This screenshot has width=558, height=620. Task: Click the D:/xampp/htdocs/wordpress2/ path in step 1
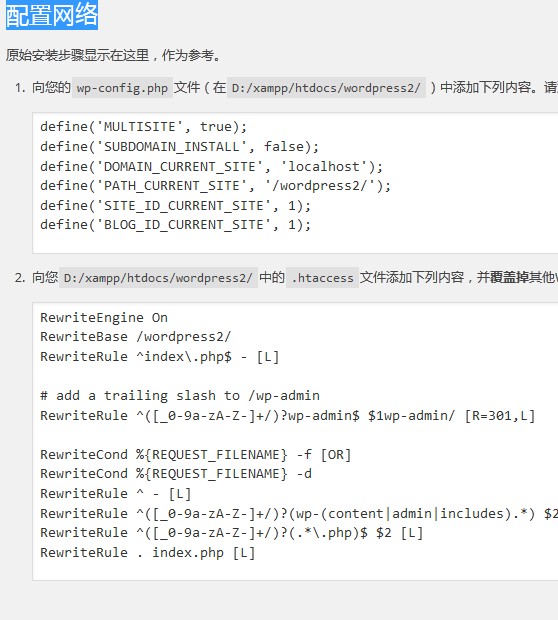point(326,87)
